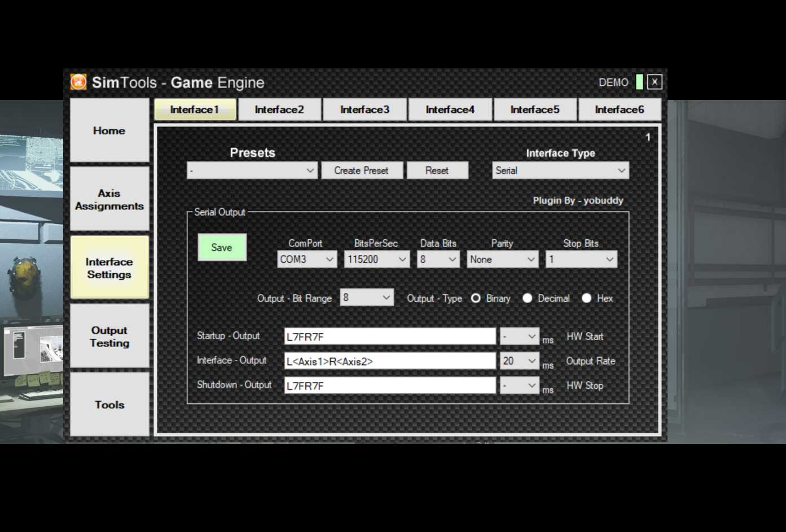
Task: Open Axis Assignments section
Action: (x=109, y=199)
